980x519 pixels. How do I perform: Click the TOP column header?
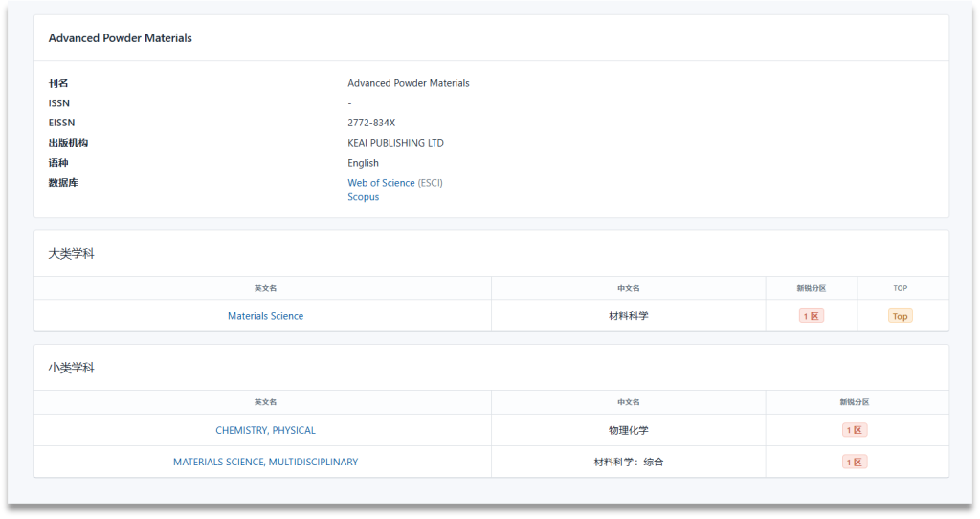(900, 288)
